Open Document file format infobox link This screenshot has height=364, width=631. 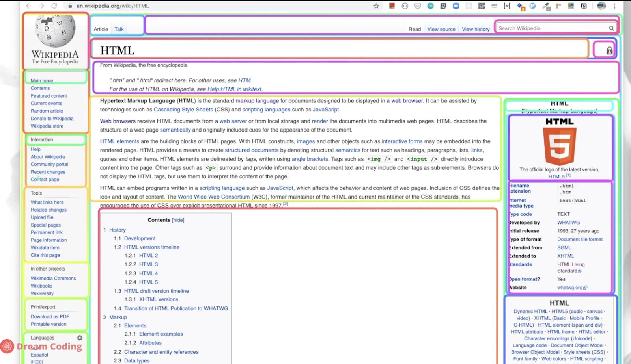coord(580,239)
